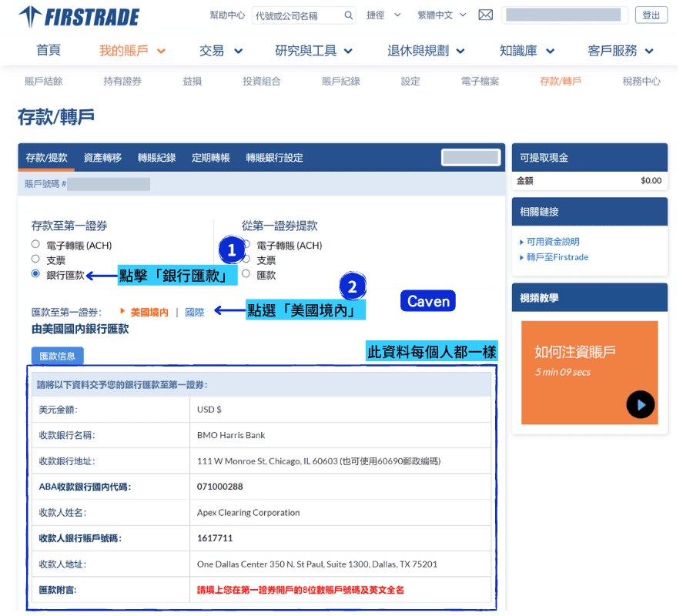Select the 銀行匯款 deposit radio button
This screenshot has width=693, height=616.
pyautogui.click(x=34, y=273)
